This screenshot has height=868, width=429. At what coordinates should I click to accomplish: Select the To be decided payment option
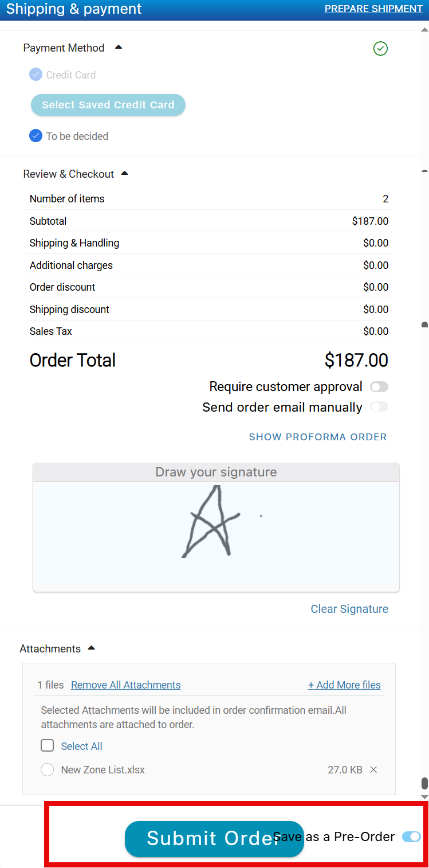(36, 136)
